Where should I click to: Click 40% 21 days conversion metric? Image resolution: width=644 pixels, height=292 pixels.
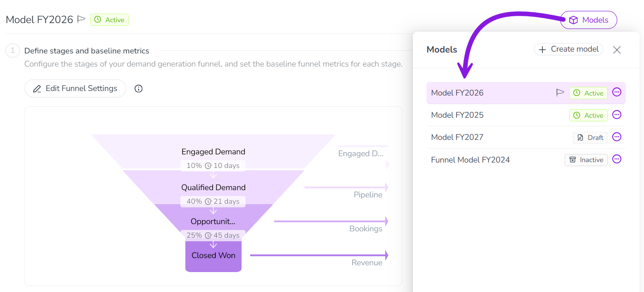coord(213,201)
